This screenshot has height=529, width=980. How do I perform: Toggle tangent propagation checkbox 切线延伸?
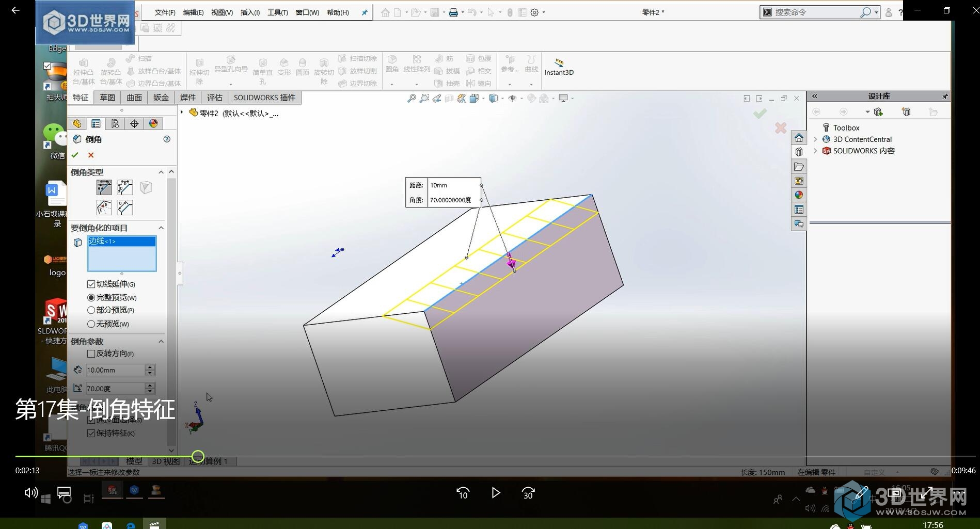pos(91,284)
